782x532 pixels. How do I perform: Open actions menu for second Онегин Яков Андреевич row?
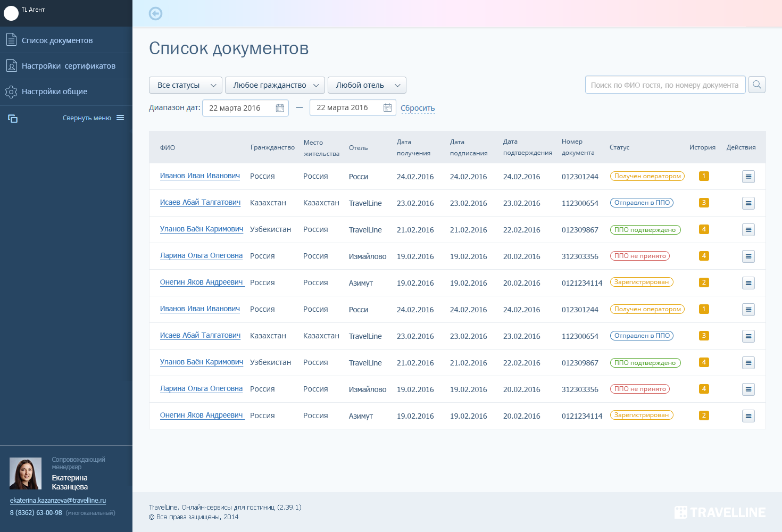748,416
